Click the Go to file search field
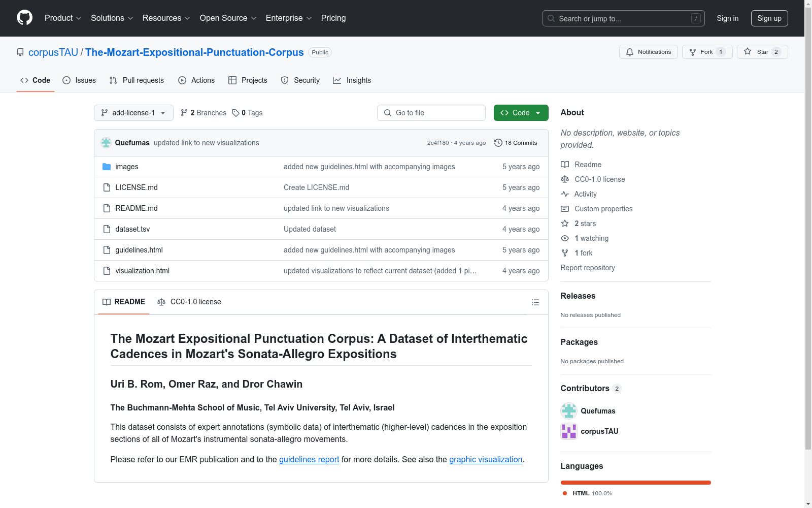The width and height of the screenshot is (812, 508). [x=431, y=113]
